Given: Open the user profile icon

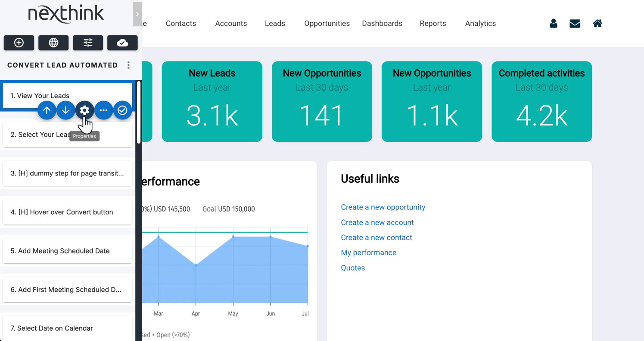Looking at the screenshot, I should click(x=554, y=24).
